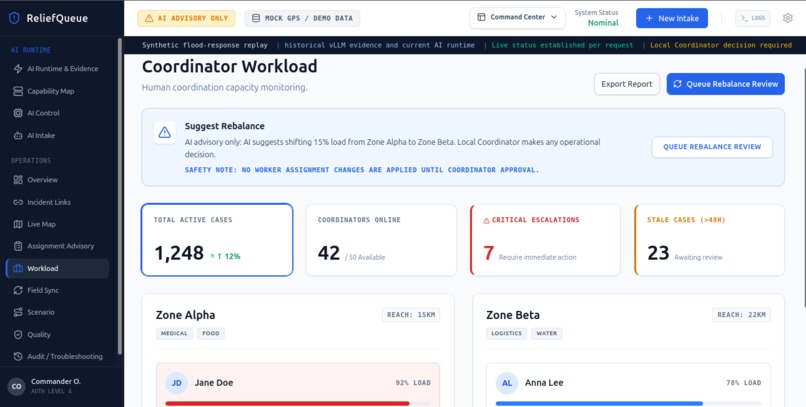
Task: Click the AI Control sidebar icon
Action: click(x=18, y=113)
